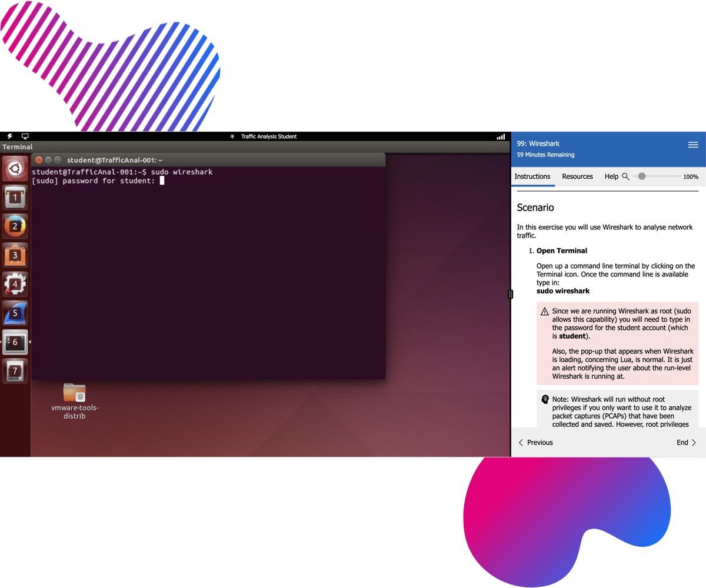Switch to the Resources tab
The height and width of the screenshot is (588, 706).
coord(578,176)
